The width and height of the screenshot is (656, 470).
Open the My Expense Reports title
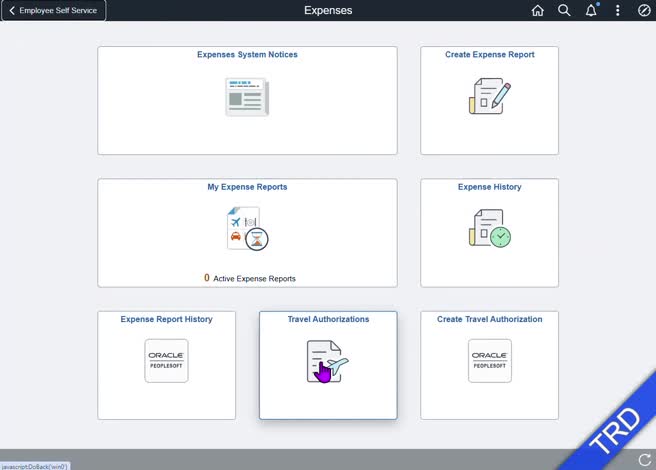[x=247, y=187]
